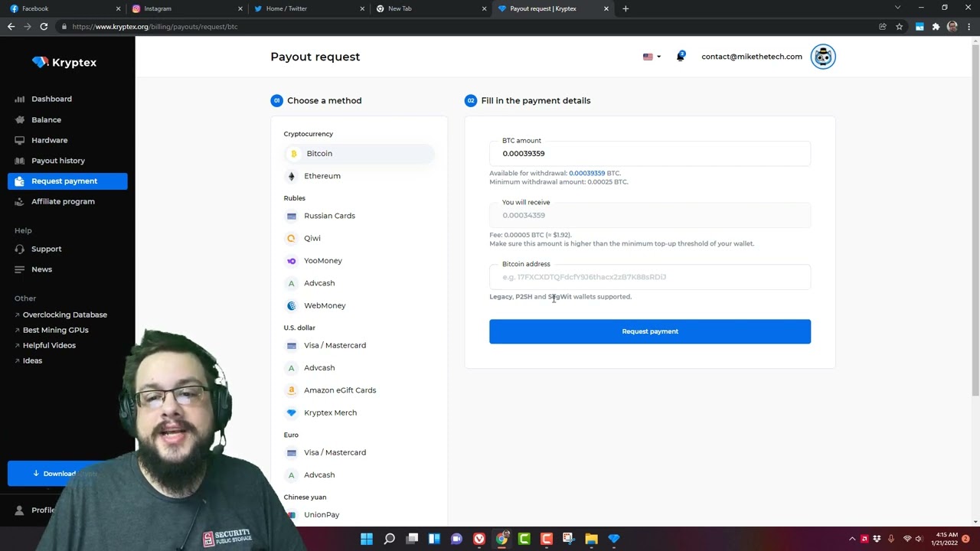Bookmark this page with star
This screenshot has height=551, width=980.
point(900,27)
